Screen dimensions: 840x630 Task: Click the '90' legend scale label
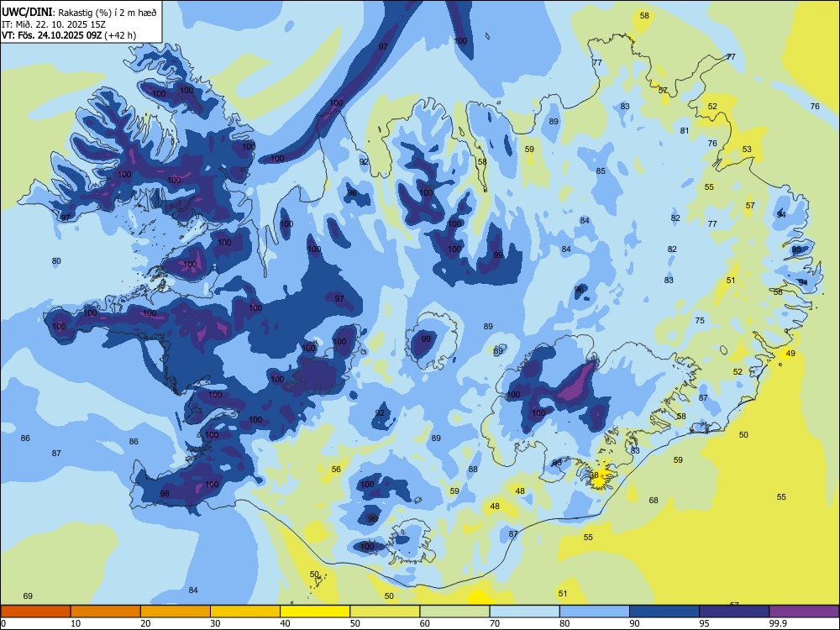634,623
